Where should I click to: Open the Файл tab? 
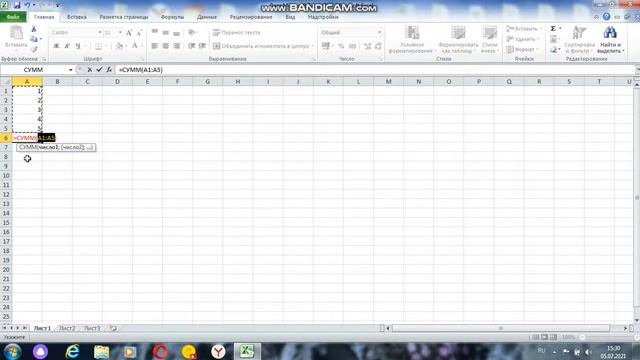[x=13, y=17]
